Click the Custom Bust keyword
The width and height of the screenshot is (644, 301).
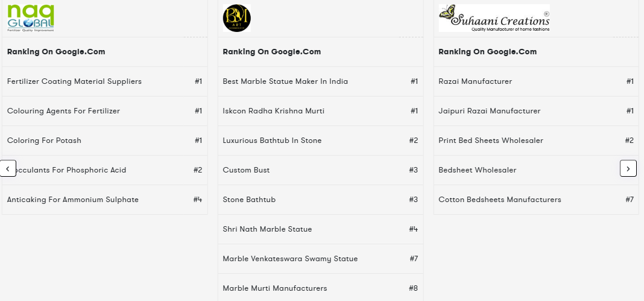tap(246, 170)
